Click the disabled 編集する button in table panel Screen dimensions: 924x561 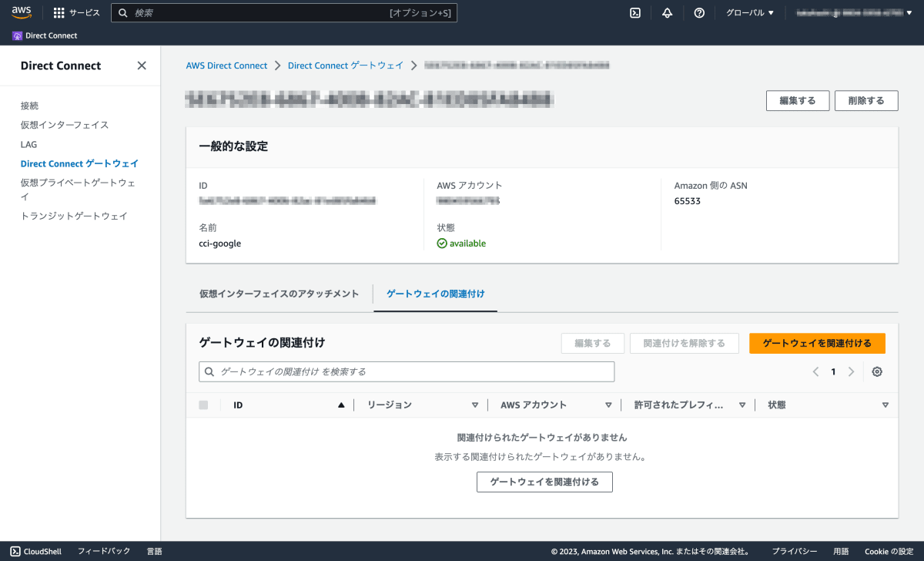593,344
